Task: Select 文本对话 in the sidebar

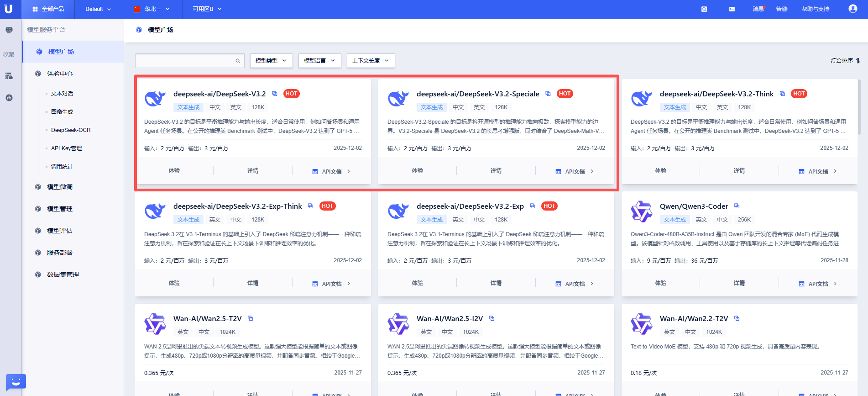Action: 62,94
